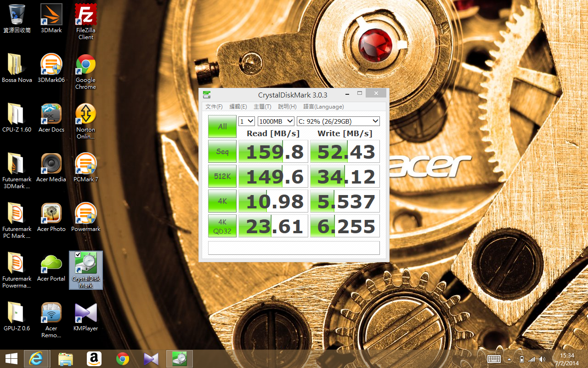Start the 512K benchmark test
Viewport: 588px width, 368px height.
(222, 176)
